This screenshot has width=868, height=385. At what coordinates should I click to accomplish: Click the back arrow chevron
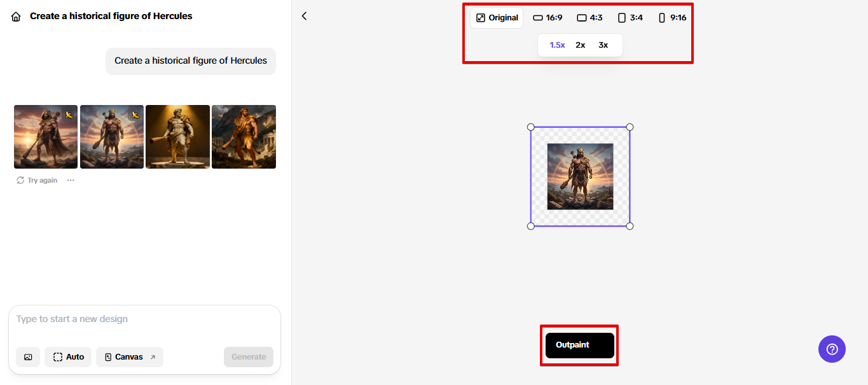coord(304,16)
